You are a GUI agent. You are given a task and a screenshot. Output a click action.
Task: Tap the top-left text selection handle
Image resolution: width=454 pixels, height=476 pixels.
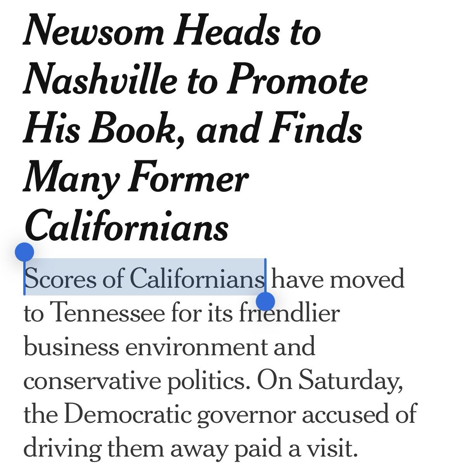coord(24,252)
